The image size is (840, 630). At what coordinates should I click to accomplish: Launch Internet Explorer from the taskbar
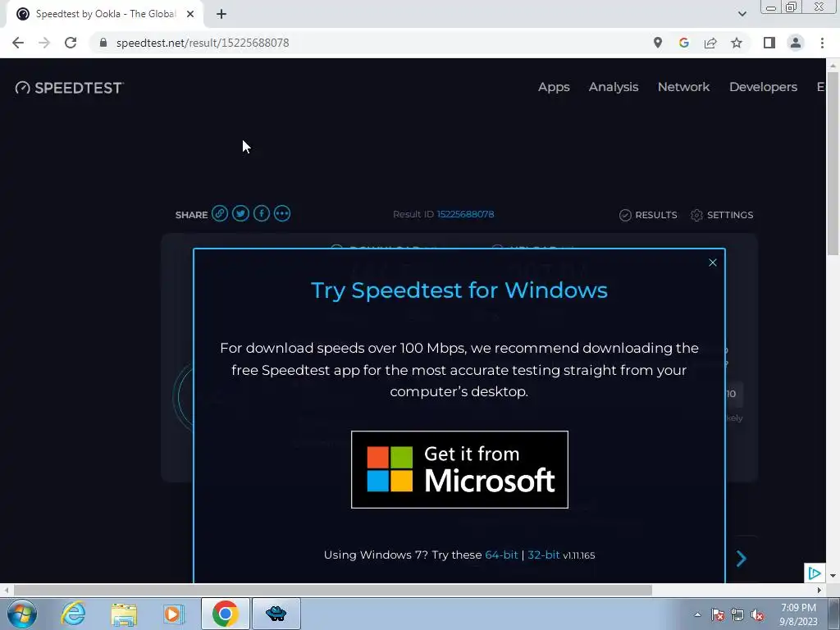73,614
